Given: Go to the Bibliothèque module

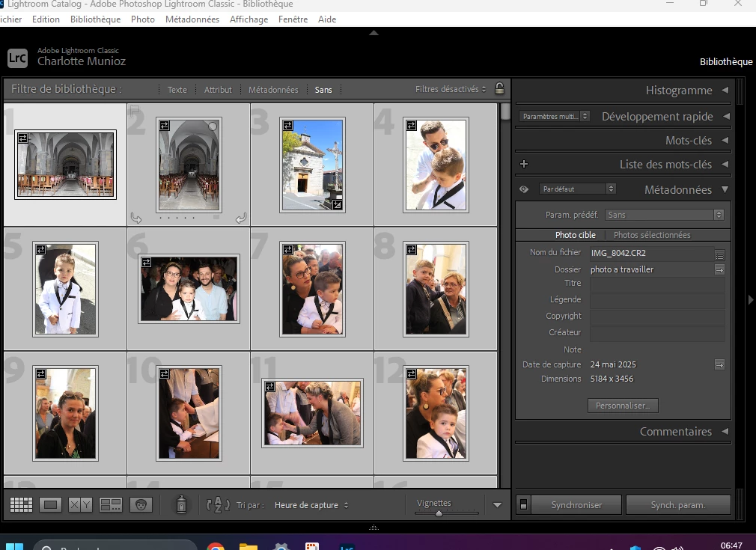Looking at the screenshot, I should click(725, 61).
